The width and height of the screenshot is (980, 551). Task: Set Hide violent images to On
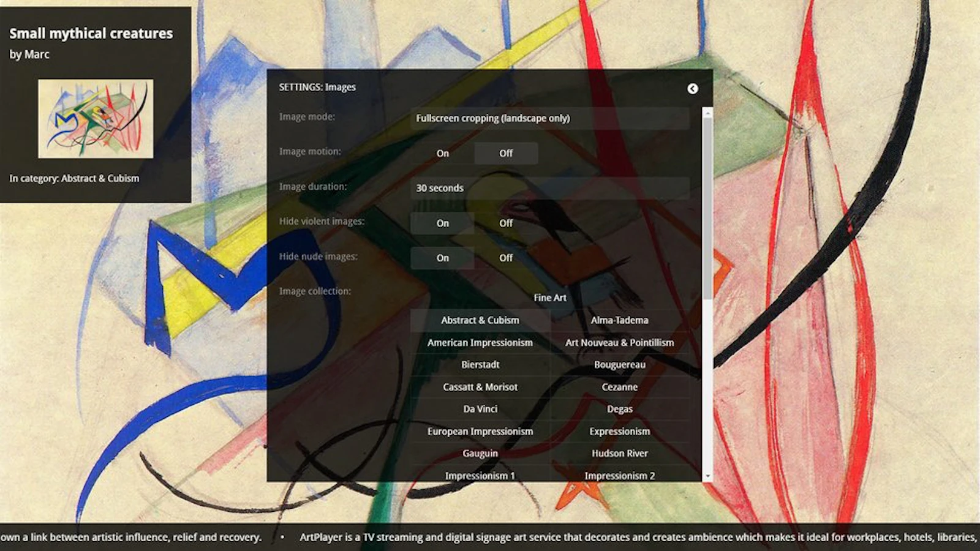point(442,223)
